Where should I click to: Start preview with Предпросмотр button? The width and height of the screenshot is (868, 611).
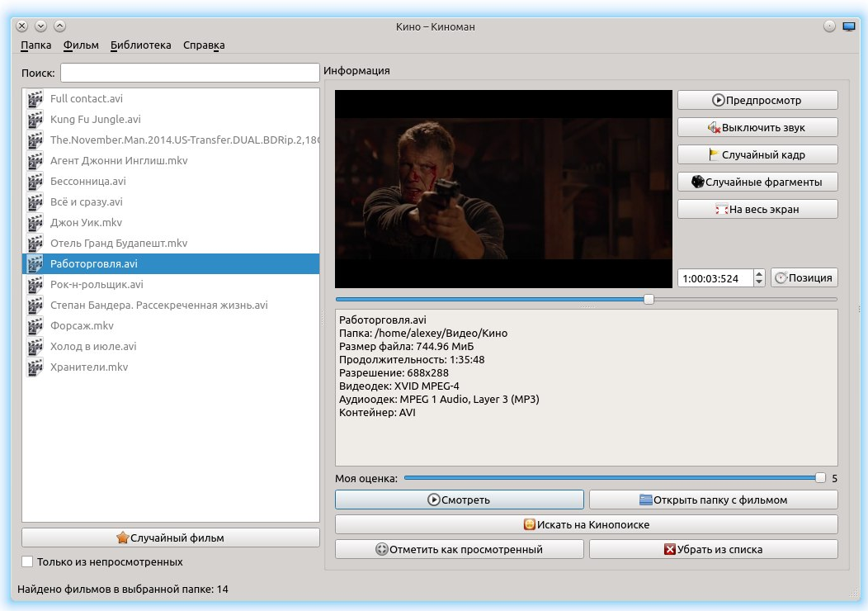(757, 100)
